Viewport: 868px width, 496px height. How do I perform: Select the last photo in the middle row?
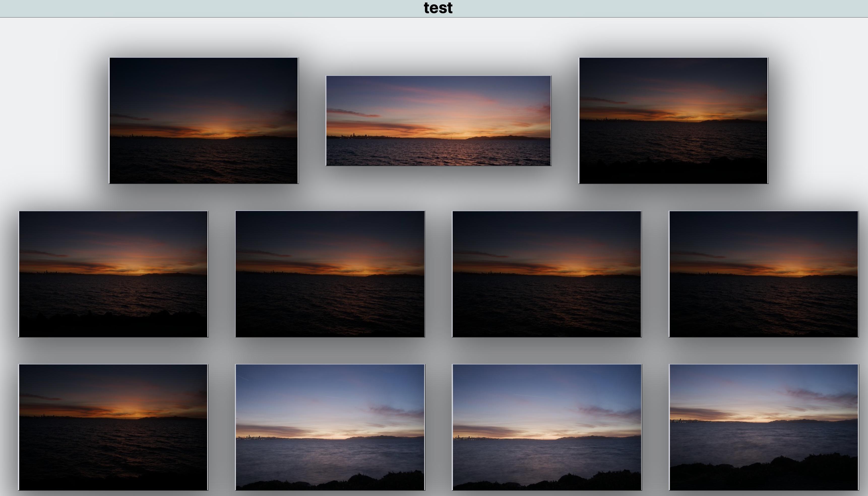tap(763, 274)
